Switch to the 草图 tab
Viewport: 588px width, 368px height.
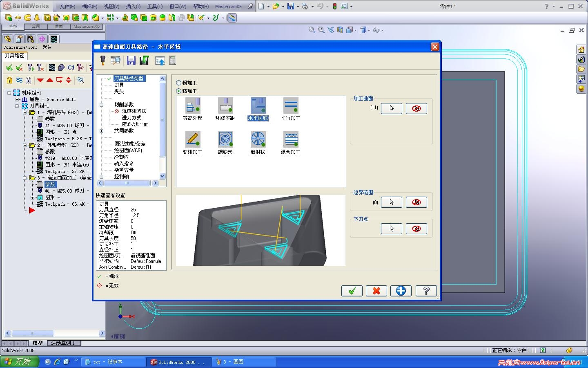click(36, 27)
